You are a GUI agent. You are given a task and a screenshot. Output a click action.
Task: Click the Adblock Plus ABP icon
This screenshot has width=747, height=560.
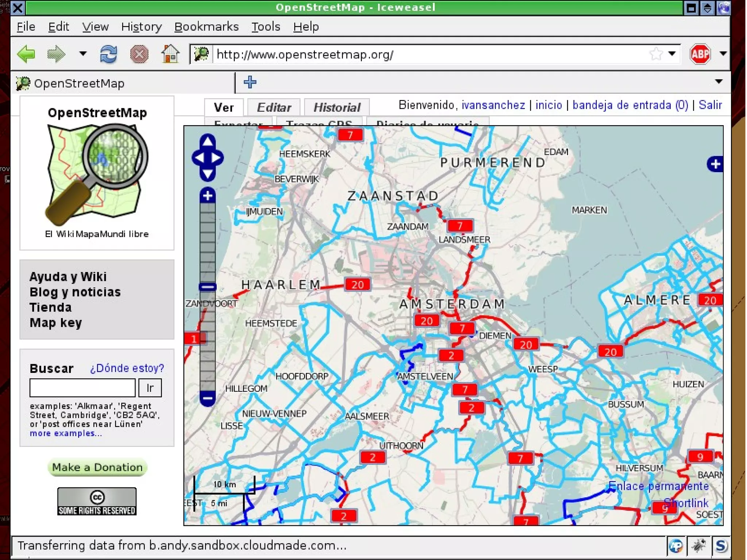click(x=700, y=54)
